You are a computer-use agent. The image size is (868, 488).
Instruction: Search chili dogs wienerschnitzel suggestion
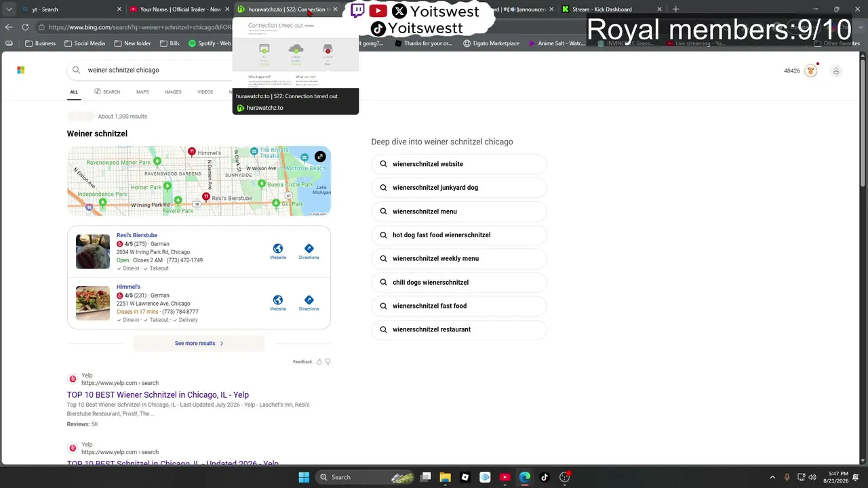pyautogui.click(x=458, y=282)
